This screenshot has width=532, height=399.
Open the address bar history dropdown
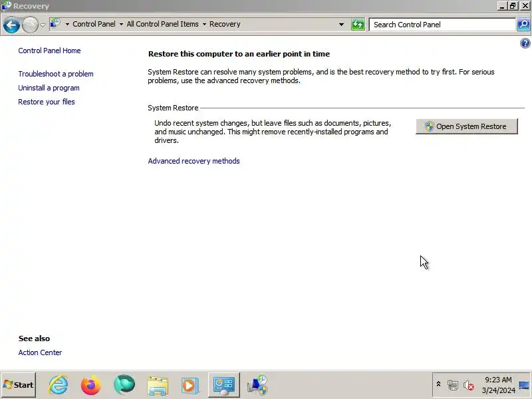[x=341, y=25]
